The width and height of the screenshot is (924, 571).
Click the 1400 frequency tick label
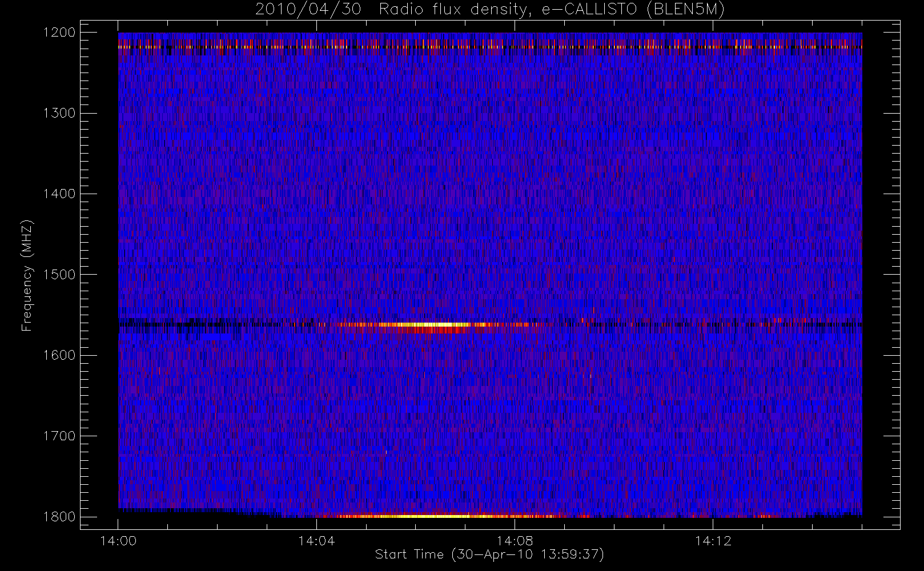(x=59, y=194)
